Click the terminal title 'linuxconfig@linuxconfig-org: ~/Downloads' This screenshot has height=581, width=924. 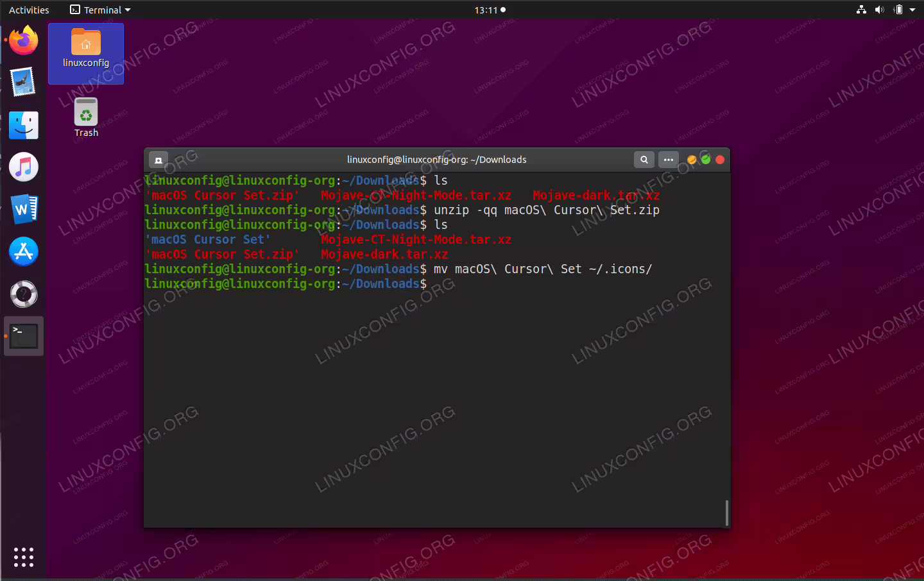[437, 160]
